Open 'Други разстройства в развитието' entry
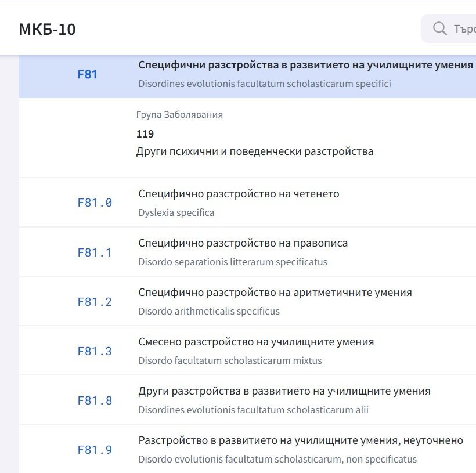The width and height of the screenshot is (476, 473). [x=284, y=391]
